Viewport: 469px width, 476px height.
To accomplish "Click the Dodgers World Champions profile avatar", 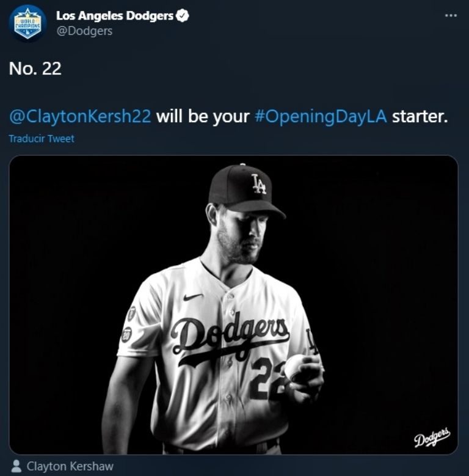I will [27, 24].
